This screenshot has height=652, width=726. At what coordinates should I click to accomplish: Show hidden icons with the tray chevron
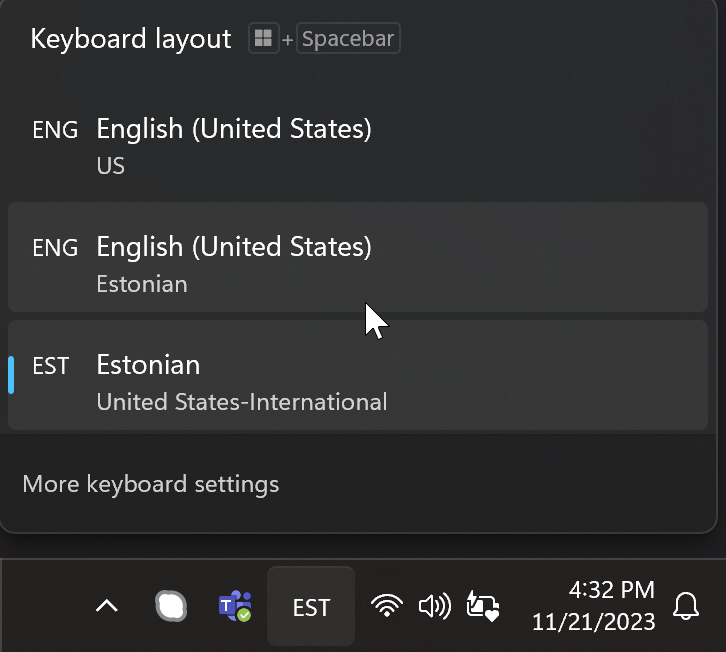pos(106,606)
